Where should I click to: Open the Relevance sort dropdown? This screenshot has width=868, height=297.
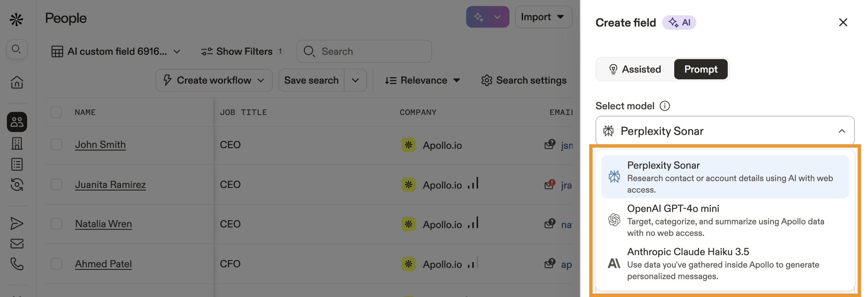tap(423, 80)
